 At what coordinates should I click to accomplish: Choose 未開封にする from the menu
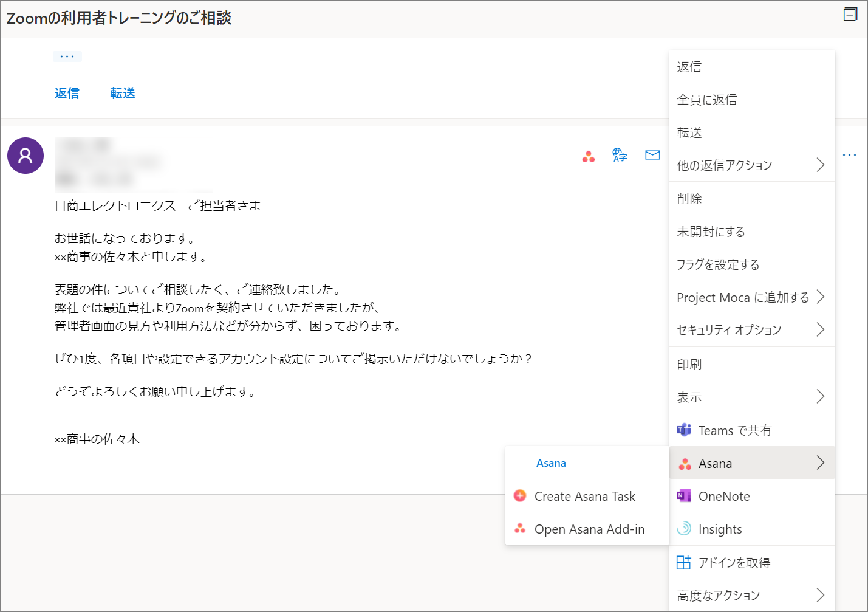pyautogui.click(x=752, y=232)
